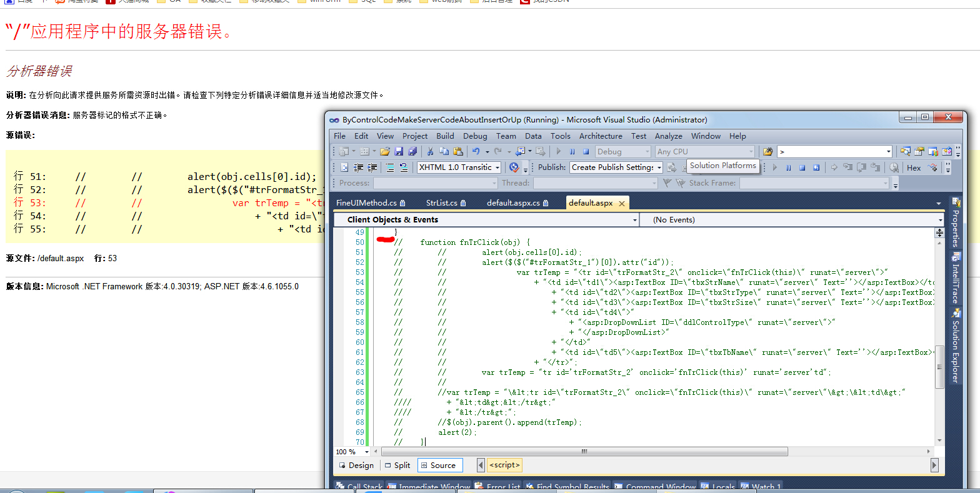Increase line indent icon in HTML toolbar
Screen dimensions: 980x493
coord(372,167)
